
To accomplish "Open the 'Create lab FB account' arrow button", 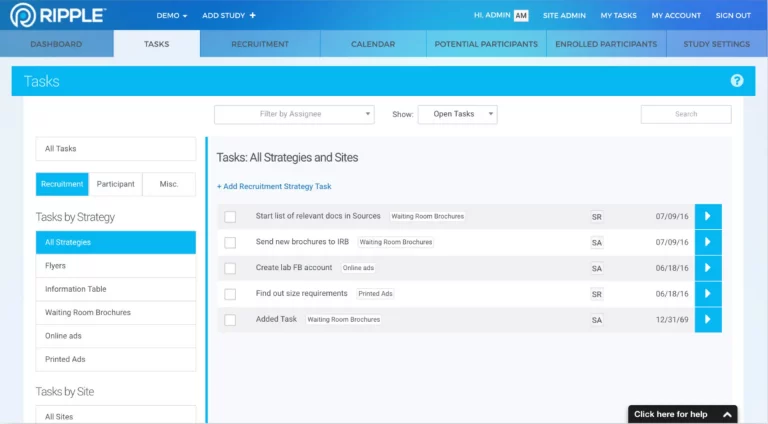I will [708, 268].
